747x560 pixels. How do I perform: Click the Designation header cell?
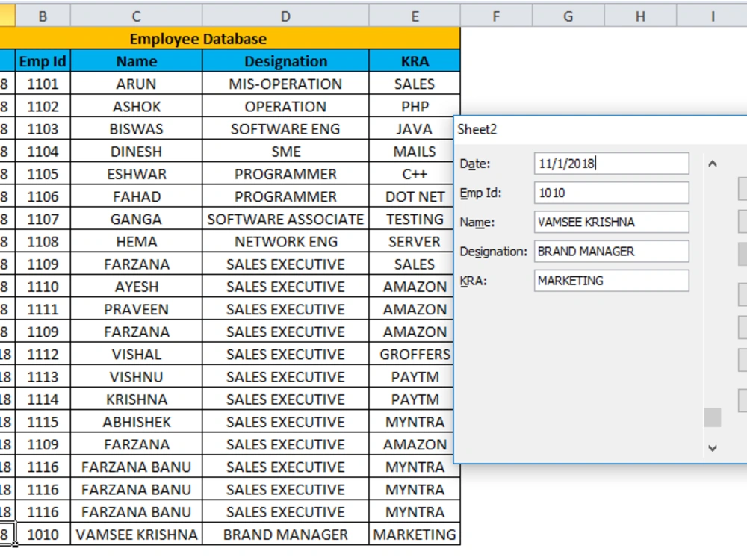tap(285, 61)
